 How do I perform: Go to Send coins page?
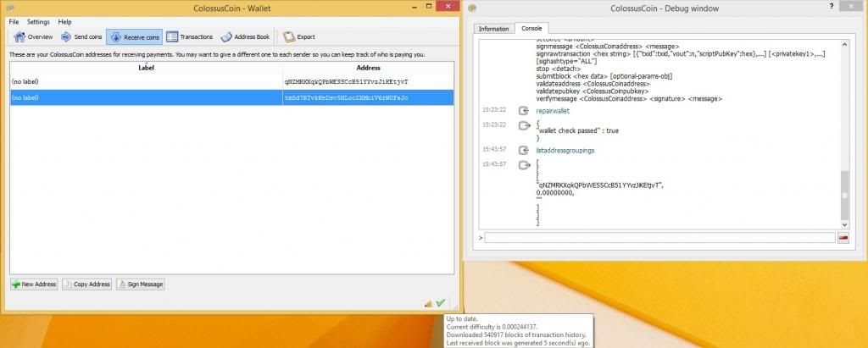coord(81,37)
